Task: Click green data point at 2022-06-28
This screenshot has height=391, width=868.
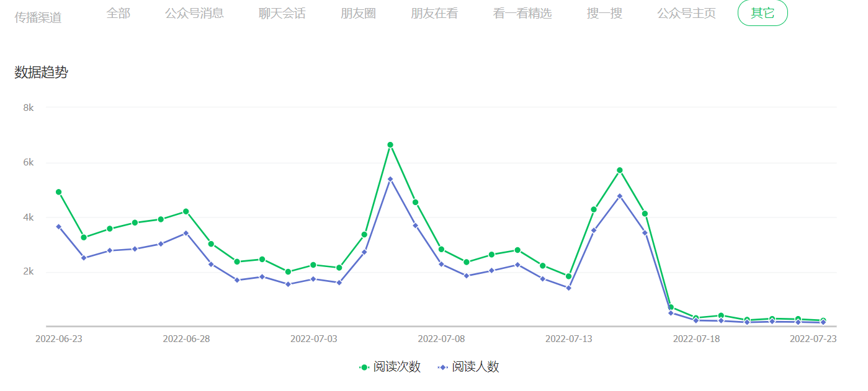Action: (186, 211)
